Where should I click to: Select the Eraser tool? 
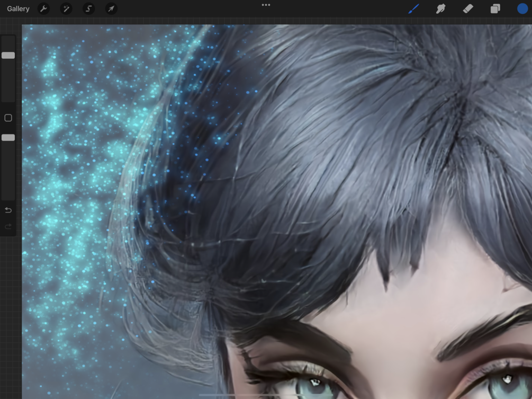click(468, 8)
